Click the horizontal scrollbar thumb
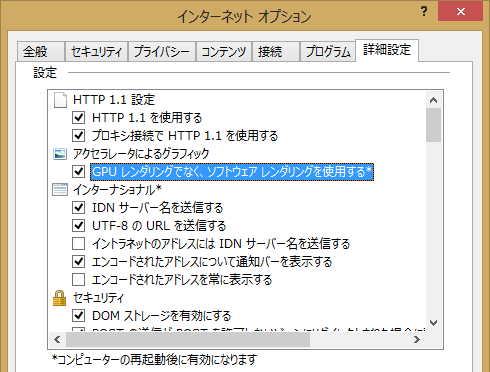Screen dimensions: 490x372 click(188, 340)
